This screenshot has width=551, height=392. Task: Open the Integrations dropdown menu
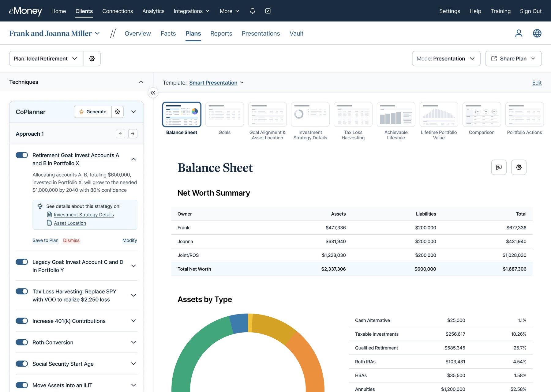192,11
